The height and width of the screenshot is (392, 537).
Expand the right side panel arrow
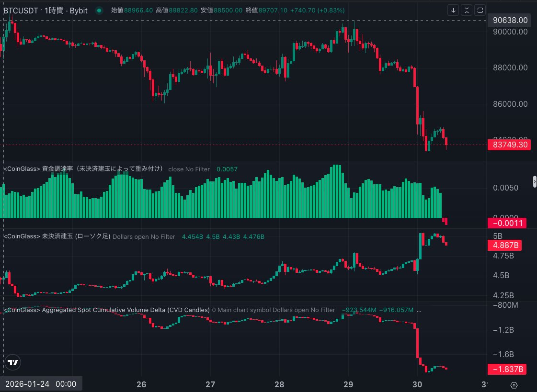[535, 181]
